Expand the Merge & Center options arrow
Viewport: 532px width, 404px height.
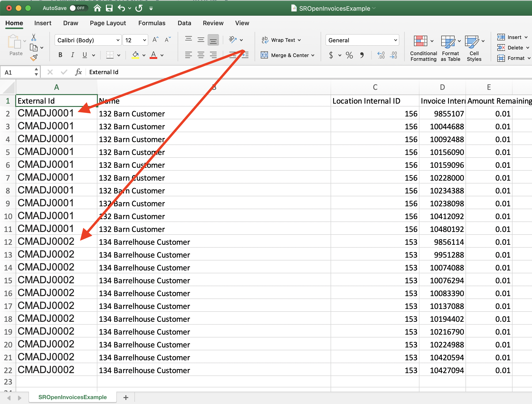point(313,55)
